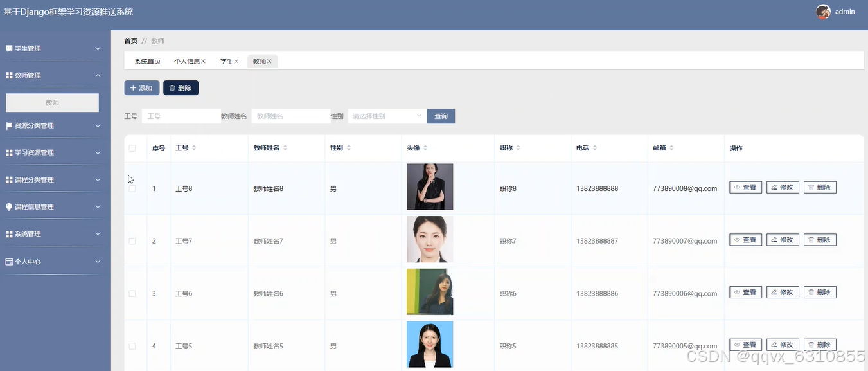Click the admin avatar icon
Viewport: 868px width, 371px height.
click(x=823, y=12)
